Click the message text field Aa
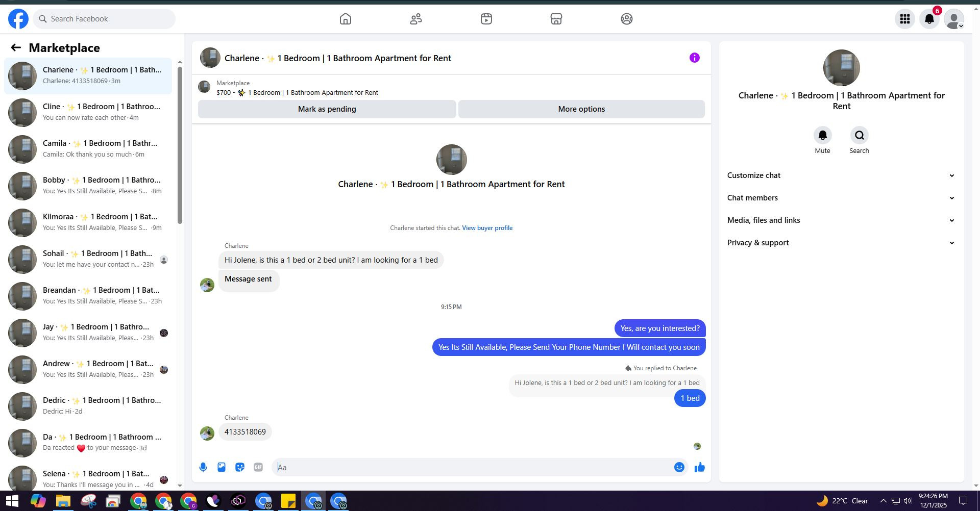This screenshot has height=511, width=980. tap(472, 467)
